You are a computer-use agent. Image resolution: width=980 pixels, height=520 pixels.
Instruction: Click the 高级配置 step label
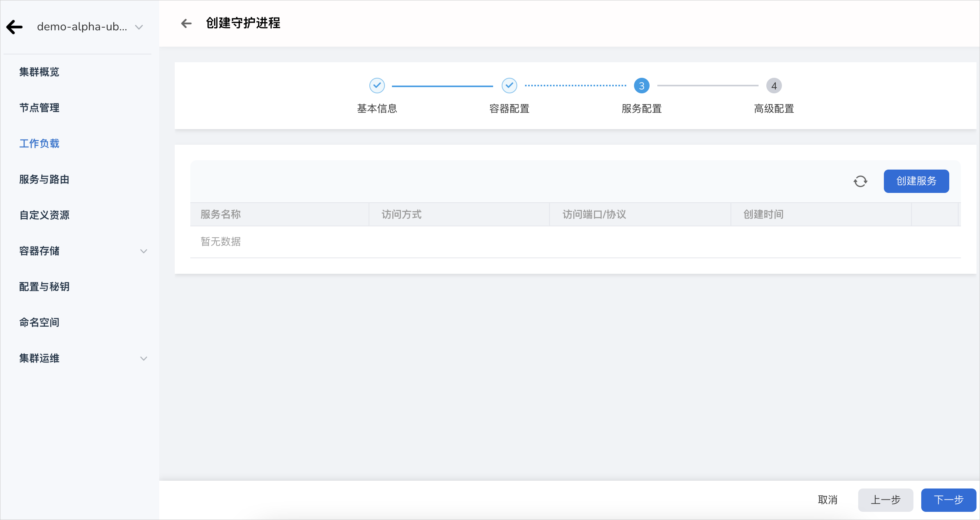click(774, 109)
